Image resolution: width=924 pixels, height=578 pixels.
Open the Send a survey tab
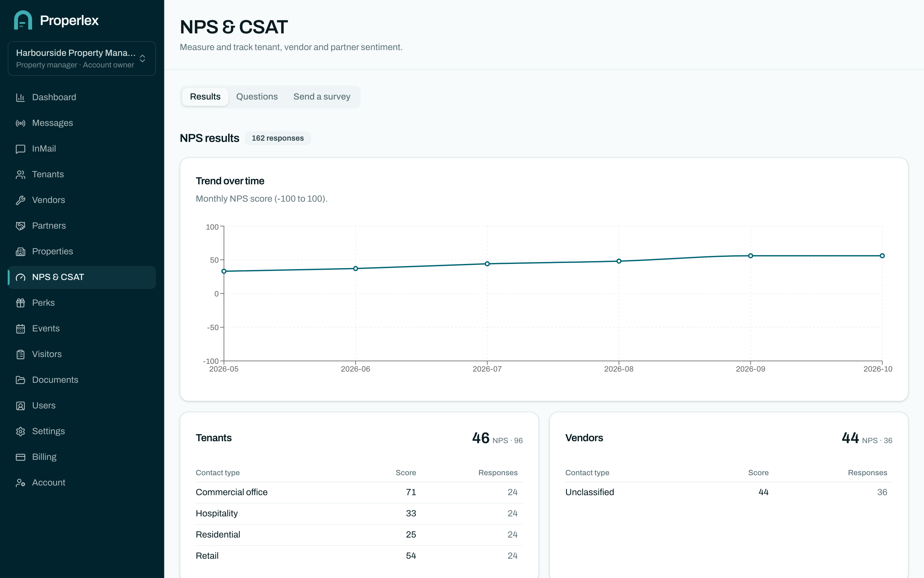point(321,97)
